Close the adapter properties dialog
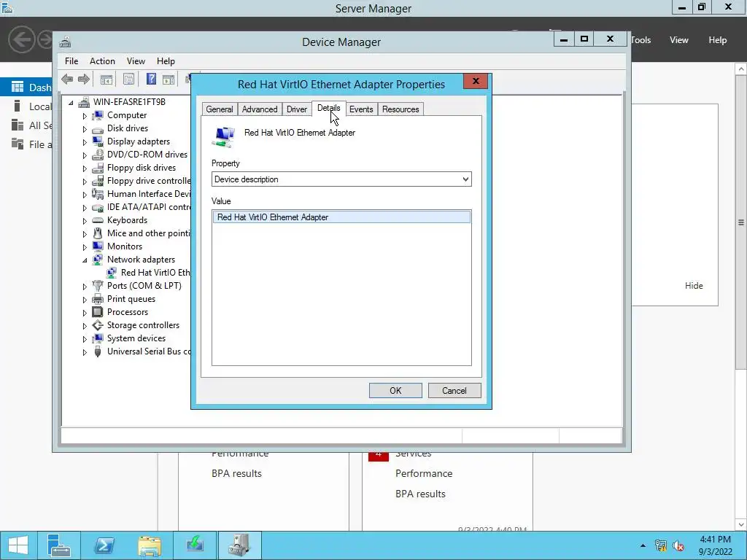747x560 pixels. pyautogui.click(x=476, y=81)
